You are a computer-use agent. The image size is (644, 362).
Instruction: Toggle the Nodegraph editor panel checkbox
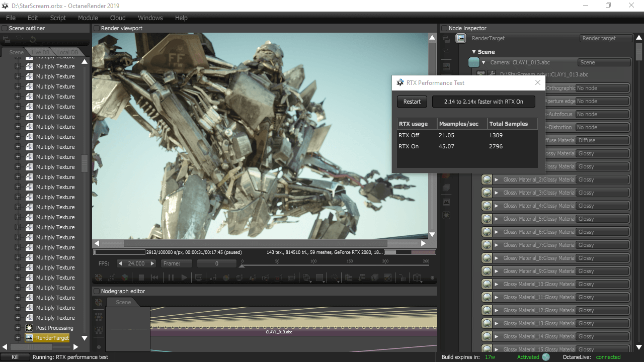pos(96,291)
